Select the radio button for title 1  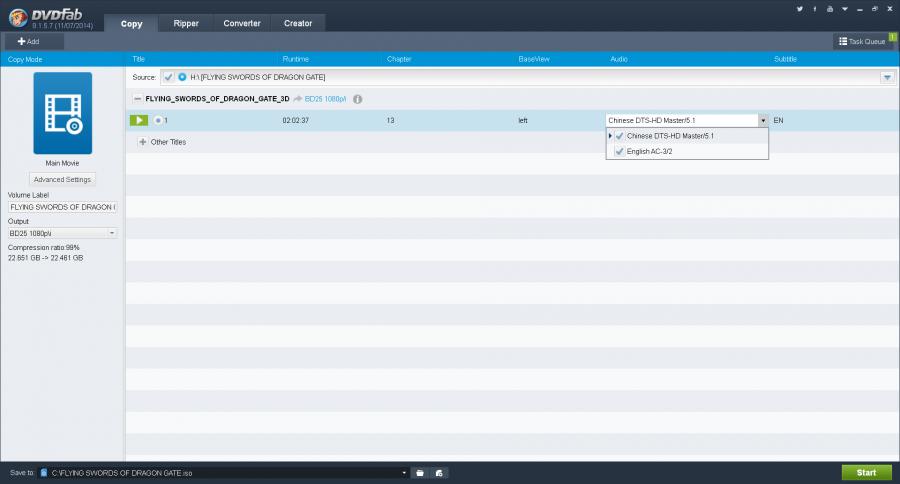158,121
